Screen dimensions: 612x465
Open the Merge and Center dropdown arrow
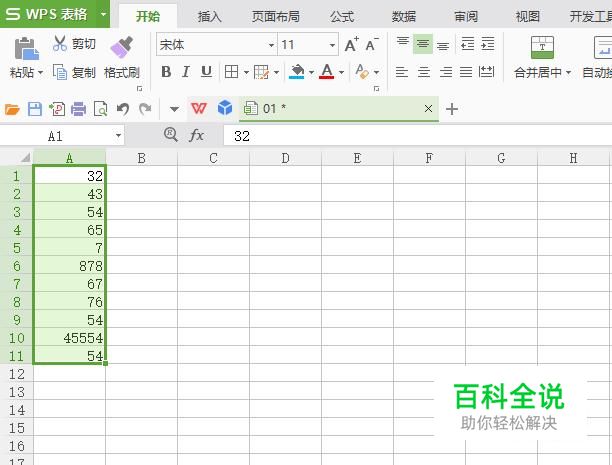coord(568,73)
